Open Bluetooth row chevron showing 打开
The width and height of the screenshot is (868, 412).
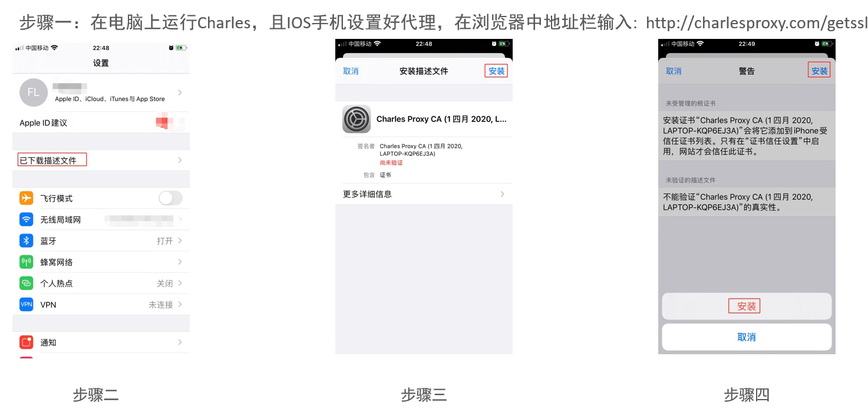coord(180,240)
